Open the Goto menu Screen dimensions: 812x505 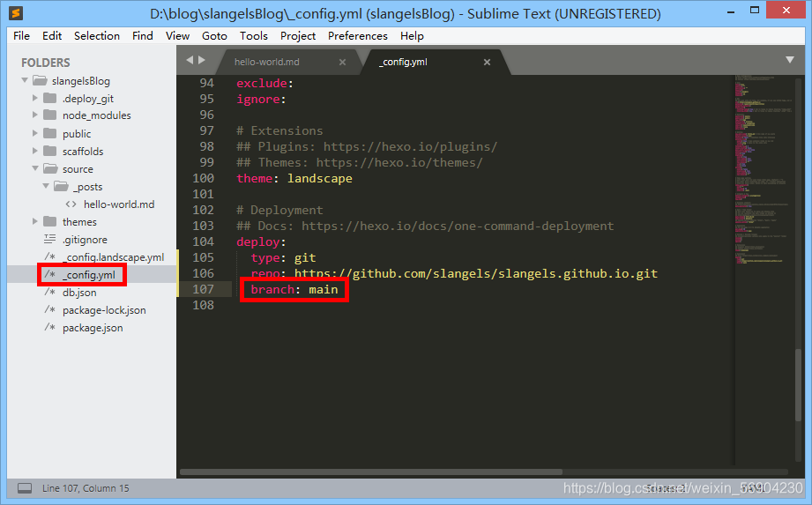(214, 36)
